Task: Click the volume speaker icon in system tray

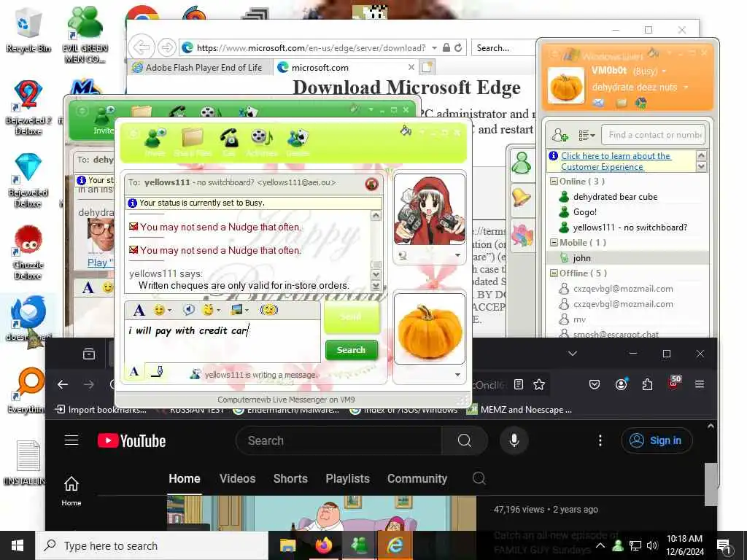Action: tap(652, 545)
